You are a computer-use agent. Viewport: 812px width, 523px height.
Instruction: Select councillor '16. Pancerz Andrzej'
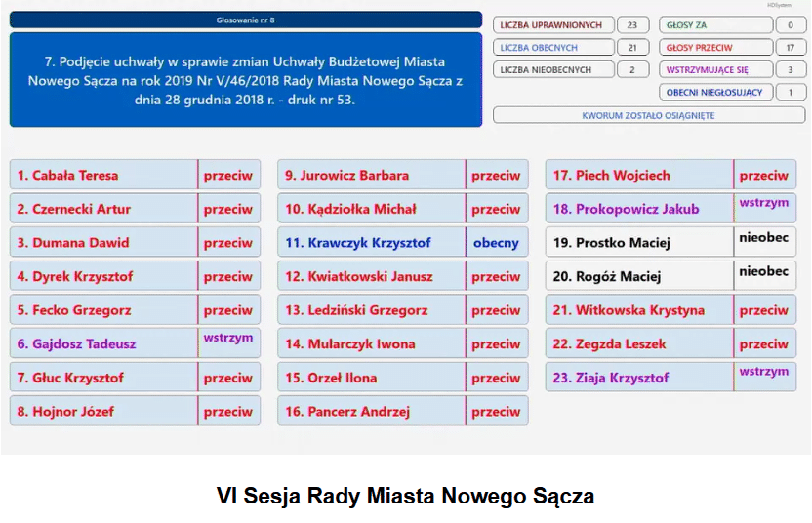pyautogui.click(x=371, y=411)
